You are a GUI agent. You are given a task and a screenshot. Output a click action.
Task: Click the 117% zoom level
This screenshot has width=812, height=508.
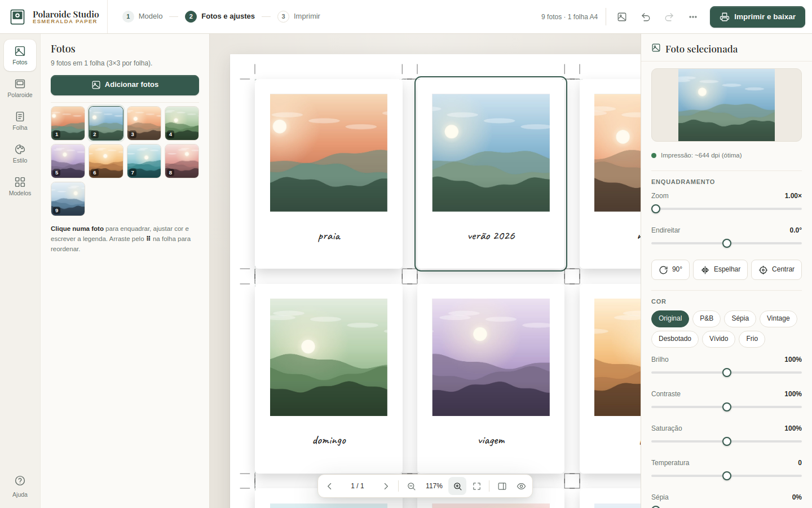[x=434, y=486]
